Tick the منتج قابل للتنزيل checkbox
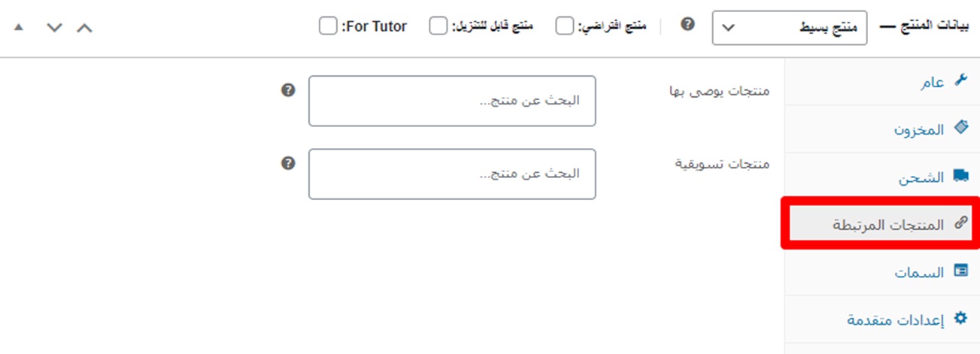 [x=438, y=27]
